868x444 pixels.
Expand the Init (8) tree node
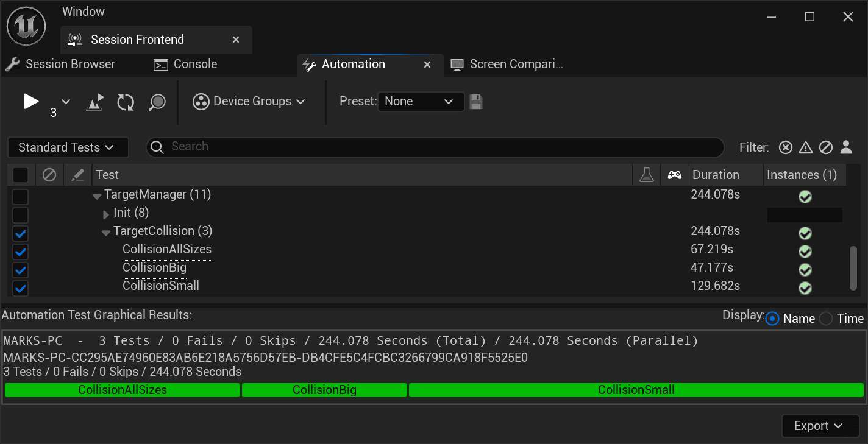pyautogui.click(x=106, y=214)
